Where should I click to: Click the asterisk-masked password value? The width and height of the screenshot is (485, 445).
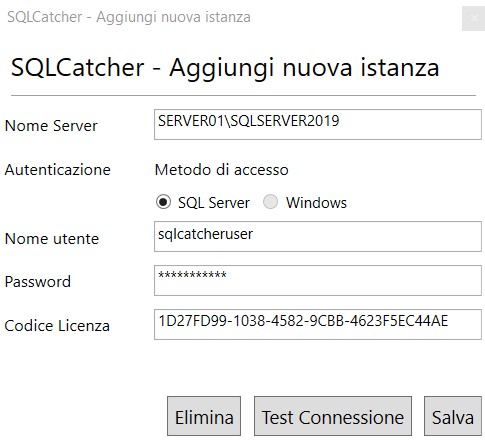[192, 275]
